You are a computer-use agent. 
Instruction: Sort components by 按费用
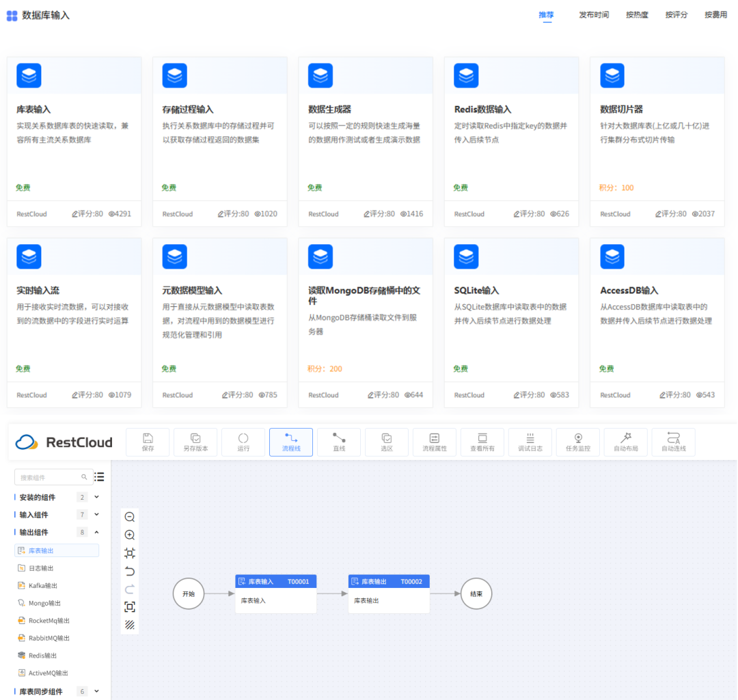715,15
